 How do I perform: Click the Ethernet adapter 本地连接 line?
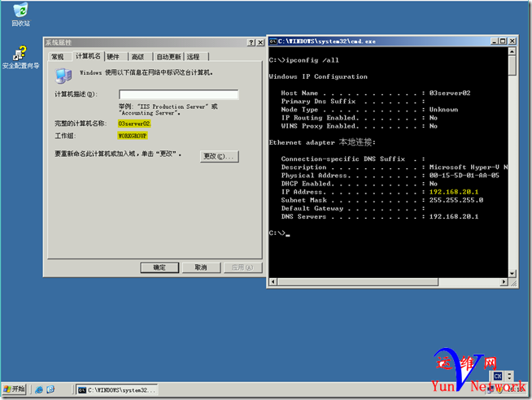[322, 142]
